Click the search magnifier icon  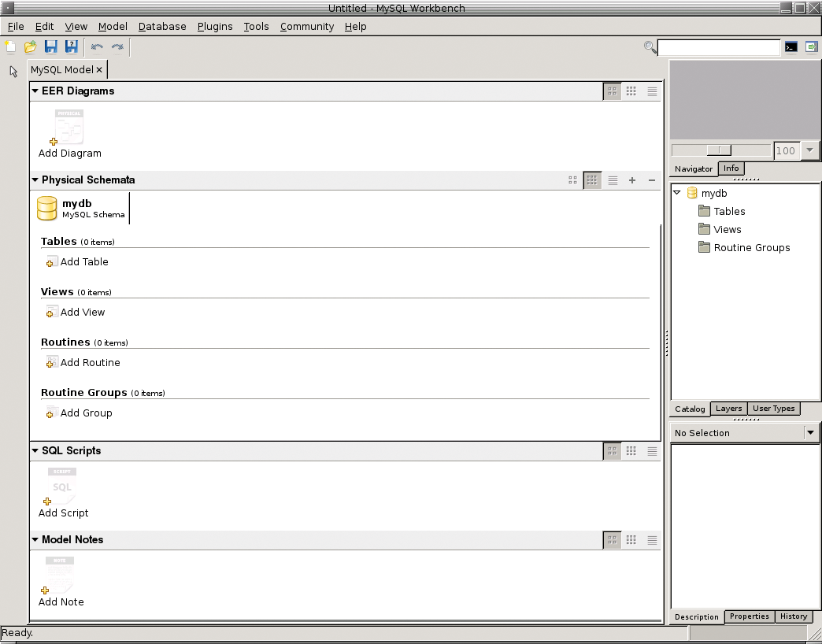coord(650,47)
